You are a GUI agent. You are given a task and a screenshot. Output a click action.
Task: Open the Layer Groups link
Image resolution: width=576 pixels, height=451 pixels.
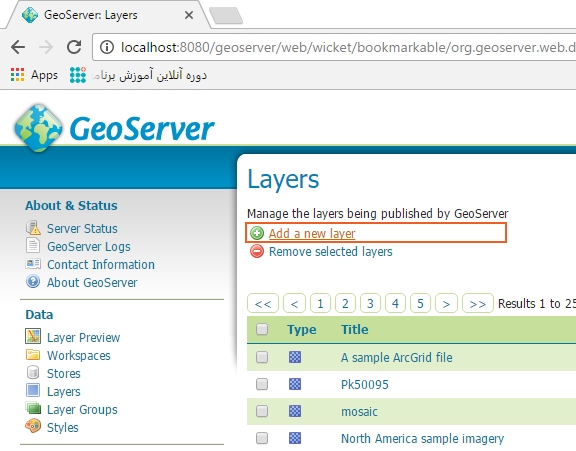[82, 409]
